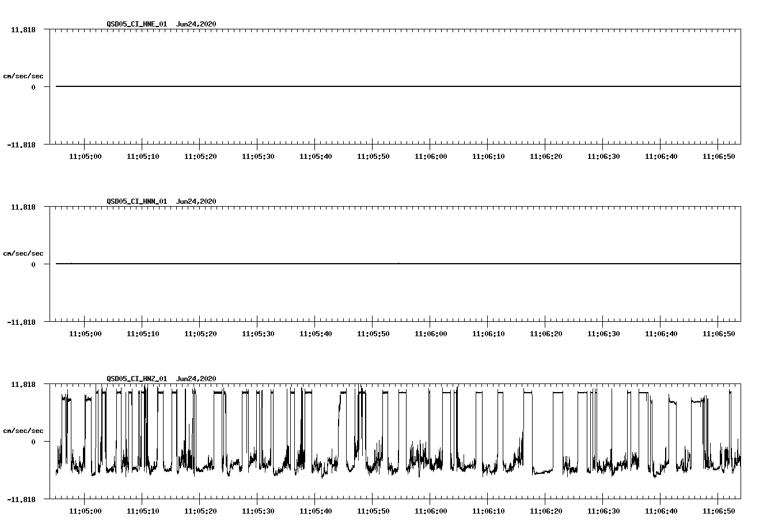
Task: Click the HNN plot's cm/sec/sec unit label
Action: [x=24, y=253]
